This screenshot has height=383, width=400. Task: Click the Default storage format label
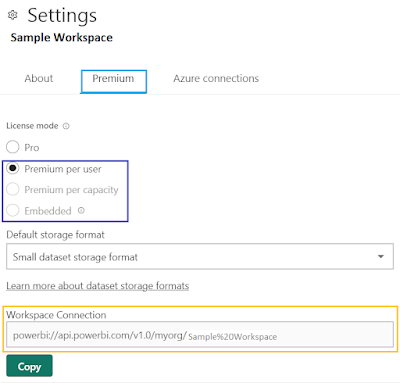[55, 235]
